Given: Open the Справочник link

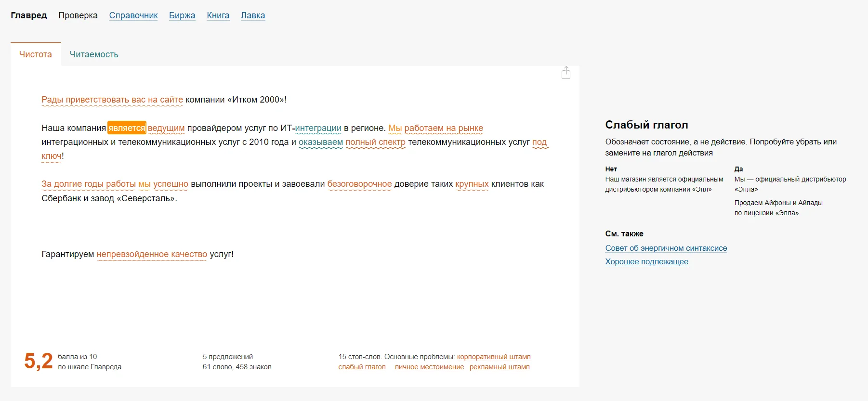Looking at the screenshot, I should [133, 15].
